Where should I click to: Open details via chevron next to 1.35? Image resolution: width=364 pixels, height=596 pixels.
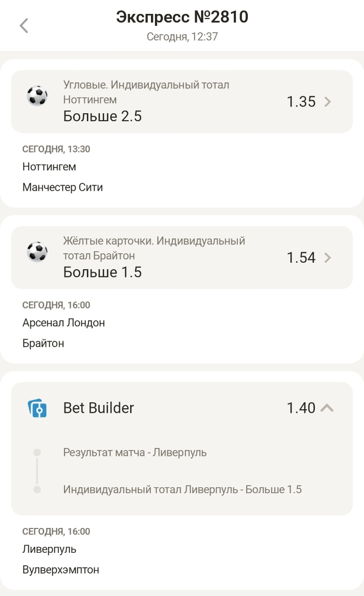(327, 102)
